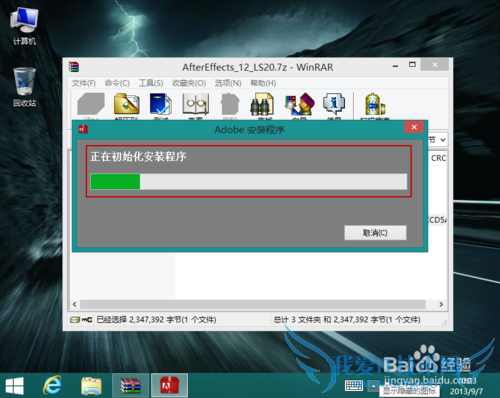Click the 取消(C) button in Adobe installer
Screen dimensions: 500x398
[x=375, y=233]
